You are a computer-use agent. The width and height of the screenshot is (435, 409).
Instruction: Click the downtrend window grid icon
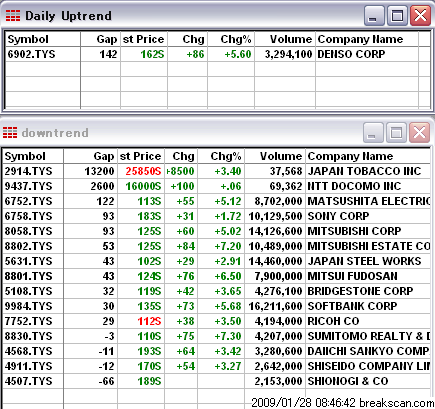pyautogui.click(x=10, y=132)
